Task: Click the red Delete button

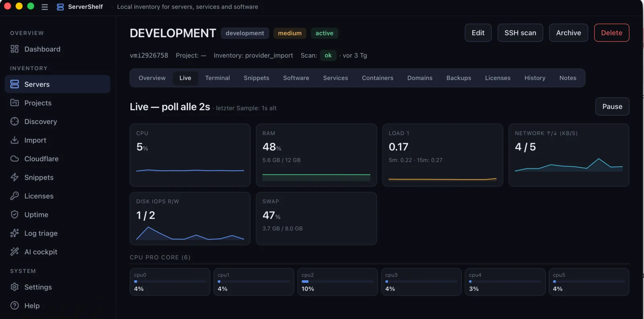Action: tap(612, 33)
